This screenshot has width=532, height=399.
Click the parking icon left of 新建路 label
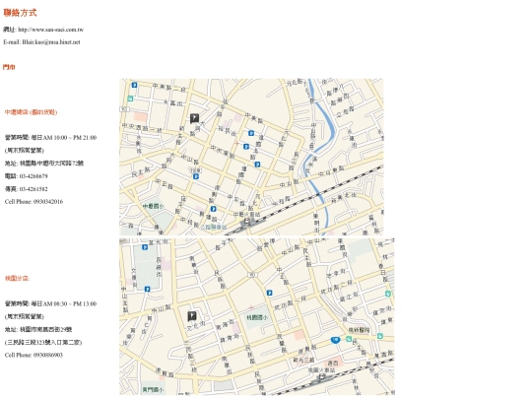213,209
